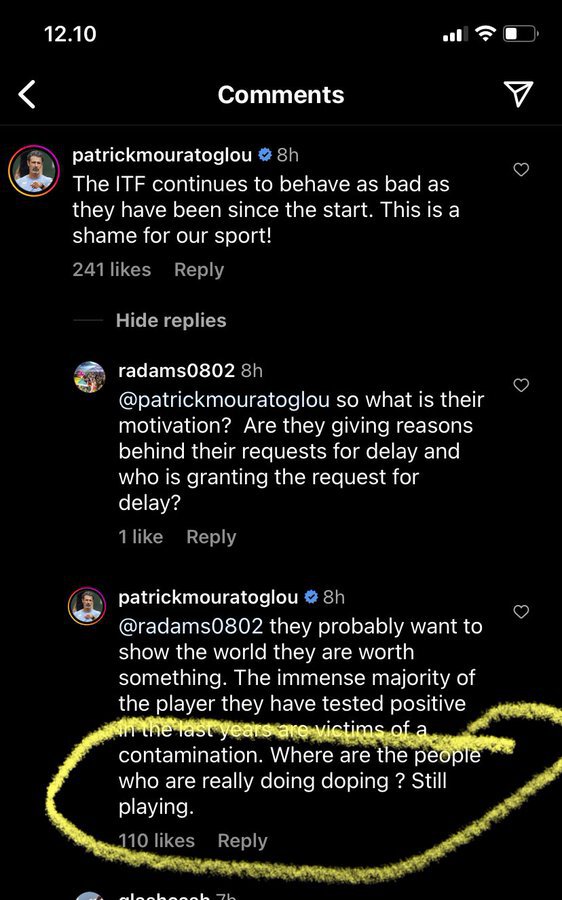The image size is (562, 900).
Task: Tap the back arrow icon
Action: 27,94
